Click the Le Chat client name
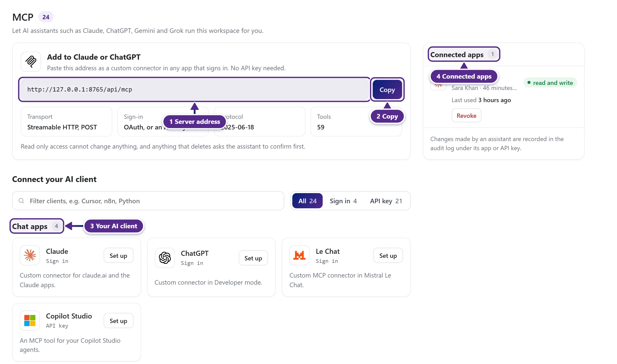The width and height of the screenshot is (617, 364). click(328, 251)
